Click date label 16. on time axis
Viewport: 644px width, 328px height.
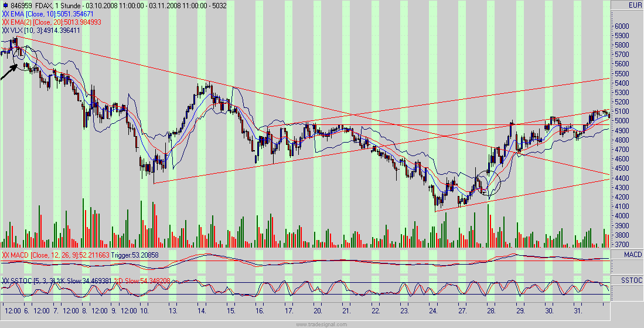(260, 311)
